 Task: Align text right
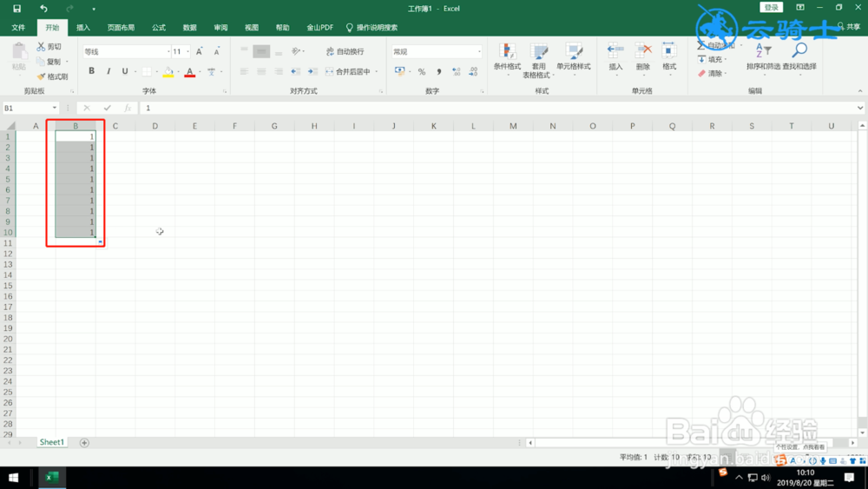click(279, 71)
